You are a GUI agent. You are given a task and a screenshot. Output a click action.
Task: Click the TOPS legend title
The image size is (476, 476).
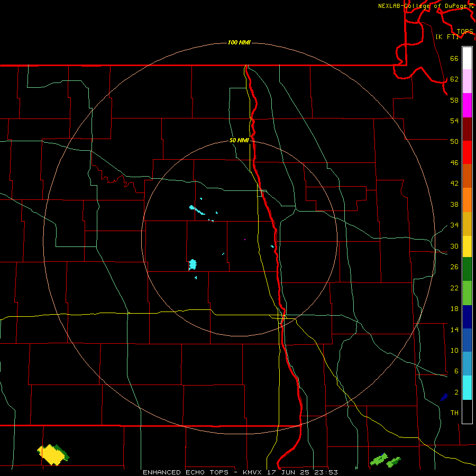pos(465,31)
